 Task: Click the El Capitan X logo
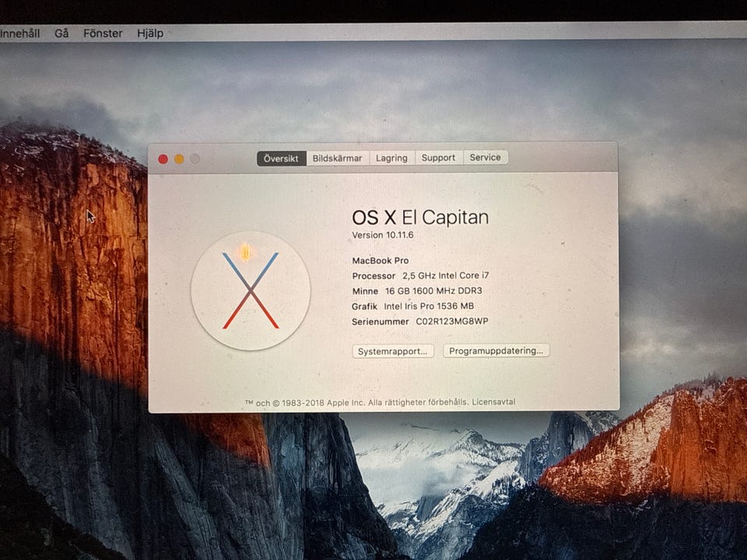click(251, 291)
